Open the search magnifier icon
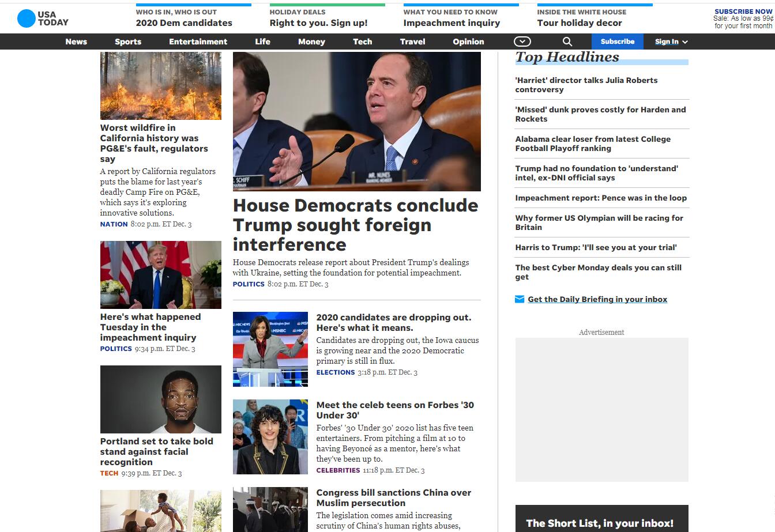The height and width of the screenshot is (532, 775). point(567,41)
